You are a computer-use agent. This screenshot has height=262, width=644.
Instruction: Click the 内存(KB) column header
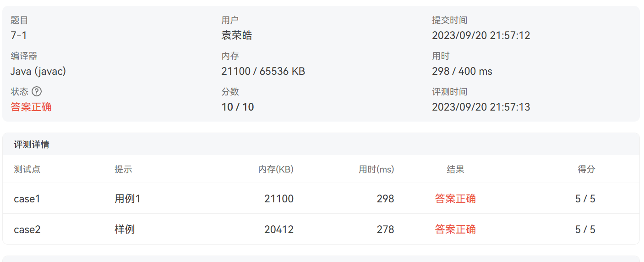click(x=276, y=169)
